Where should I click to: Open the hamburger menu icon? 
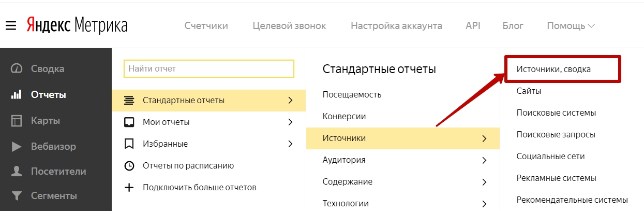point(11,25)
